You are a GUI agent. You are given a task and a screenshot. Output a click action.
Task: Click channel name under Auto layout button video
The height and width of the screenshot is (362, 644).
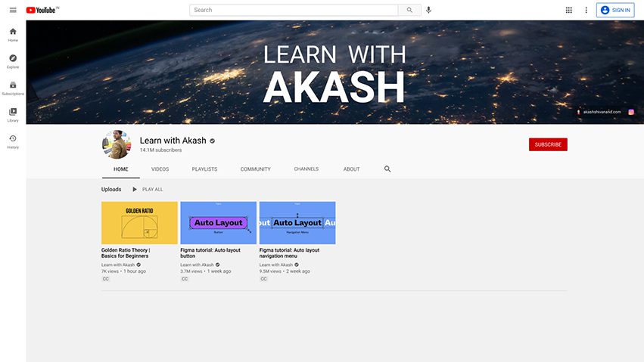[x=197, y=265]
